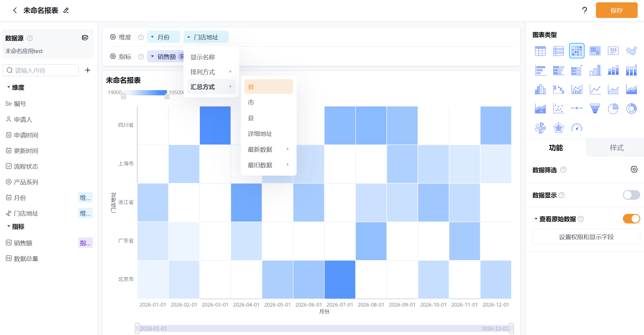Viewport: 644px width, 335px height.
Task: Select the funnel chart type
Action: pos(595,109)
